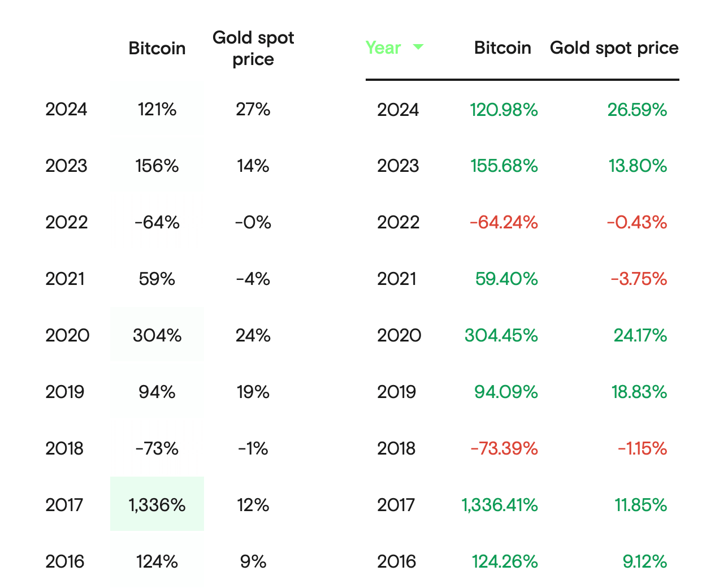This screenshot has height=588, width=702.
Task: Select the highlighted 1,336% Bitcoin cell for 2017
Action: click(157, 505)
